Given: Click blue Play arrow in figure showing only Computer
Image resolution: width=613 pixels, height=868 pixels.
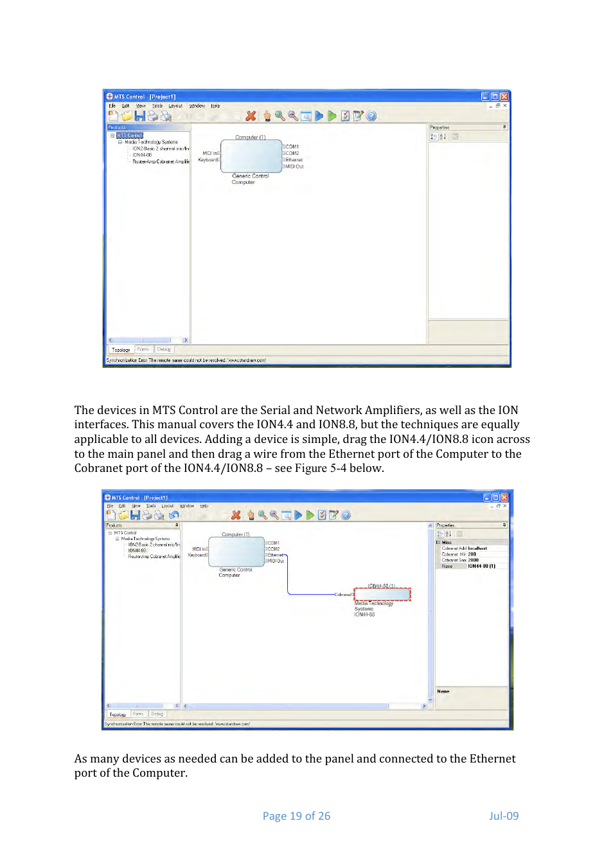Looking at the screenshot, I should click(319, 116).
